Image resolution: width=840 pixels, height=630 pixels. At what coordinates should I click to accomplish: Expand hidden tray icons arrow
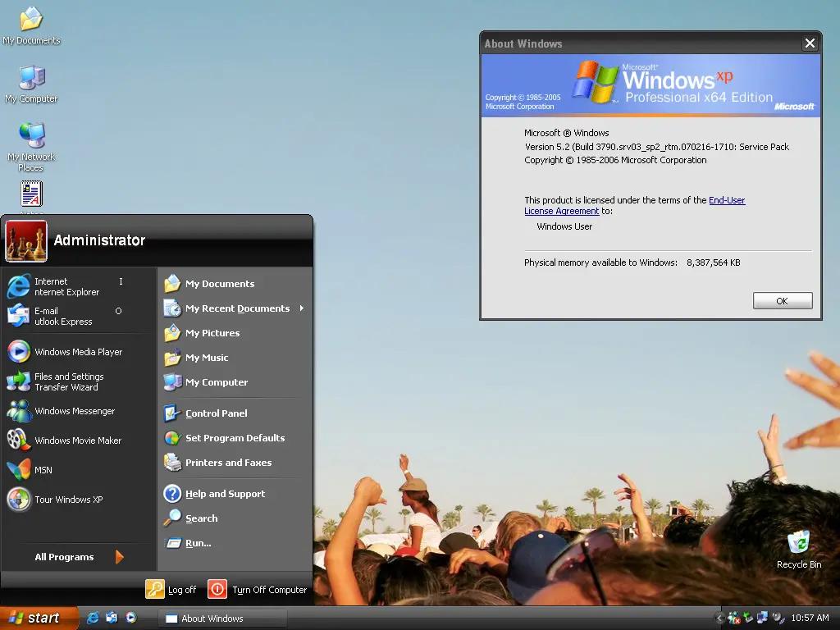pos(719,619)
